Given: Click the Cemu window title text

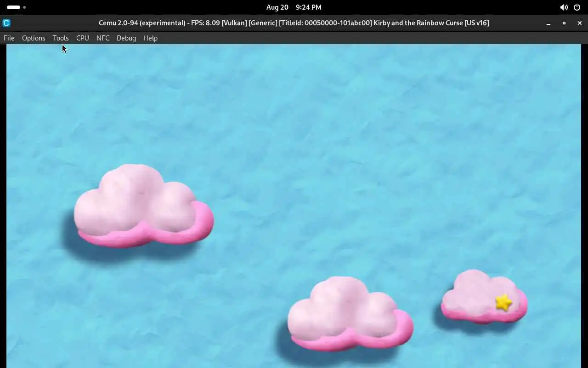Looking at the screenshot, I should [x=294, y=23].
